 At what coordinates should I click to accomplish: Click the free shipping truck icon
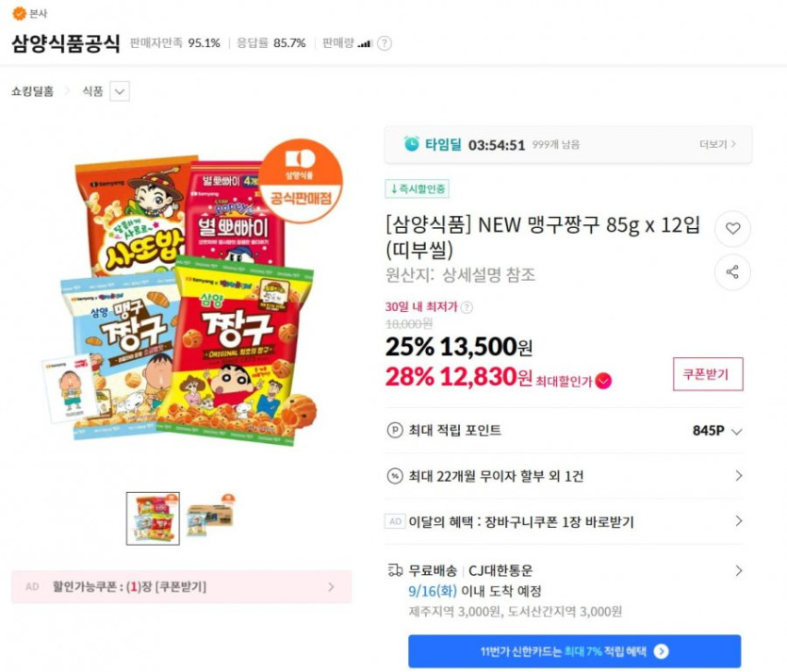[x=395, y=570]
